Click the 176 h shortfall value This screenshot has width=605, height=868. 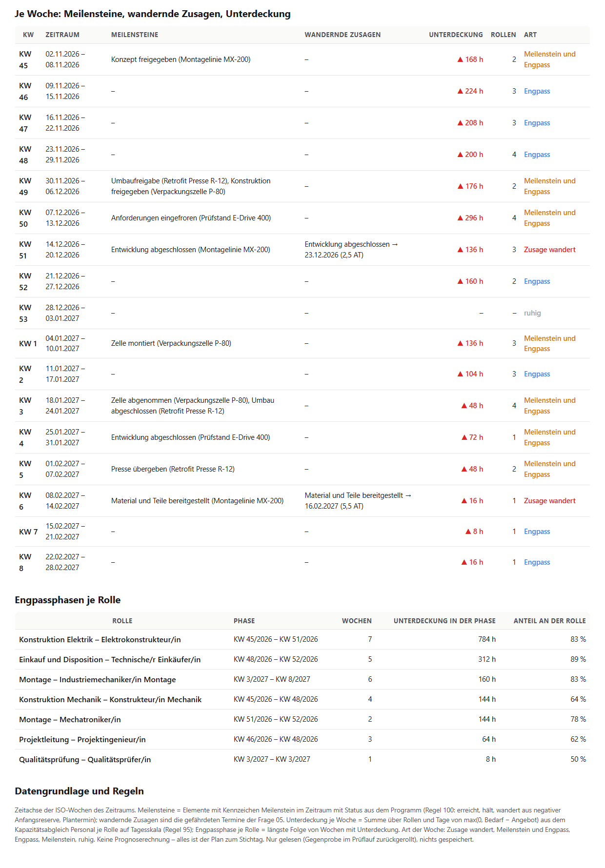(470, 186)
